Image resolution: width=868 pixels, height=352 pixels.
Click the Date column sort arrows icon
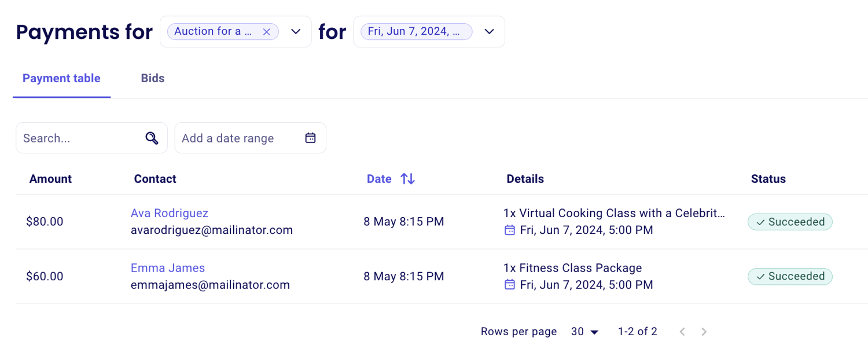tap(408, 179)
